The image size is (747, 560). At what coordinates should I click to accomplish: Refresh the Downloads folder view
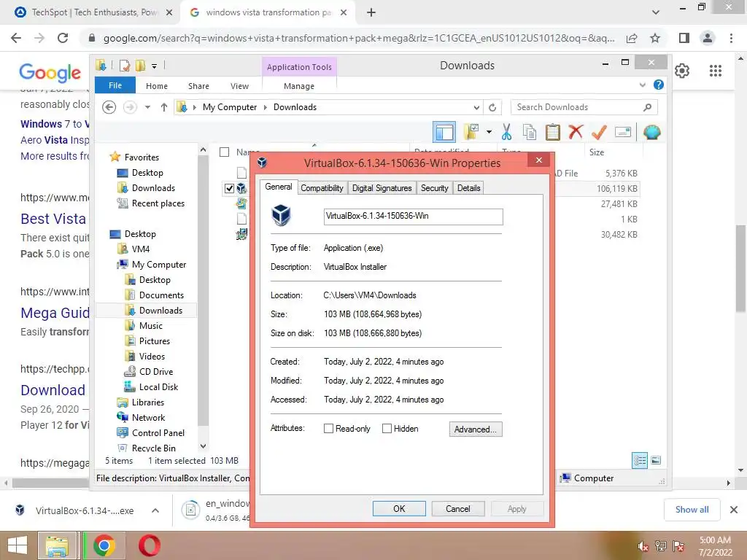click(x=492, y=107)
